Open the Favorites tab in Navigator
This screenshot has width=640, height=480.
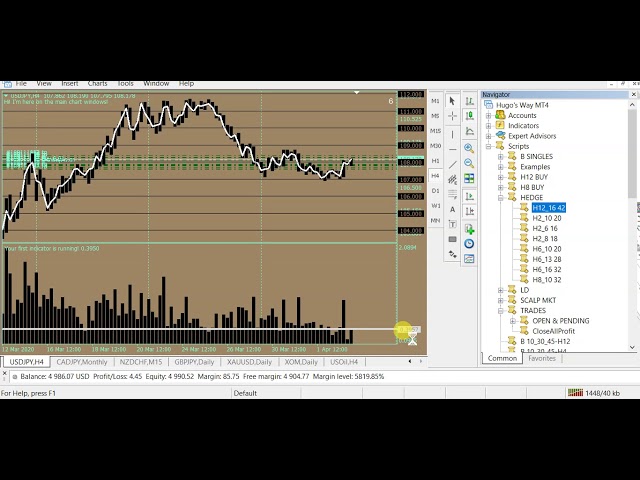point(542,358)
